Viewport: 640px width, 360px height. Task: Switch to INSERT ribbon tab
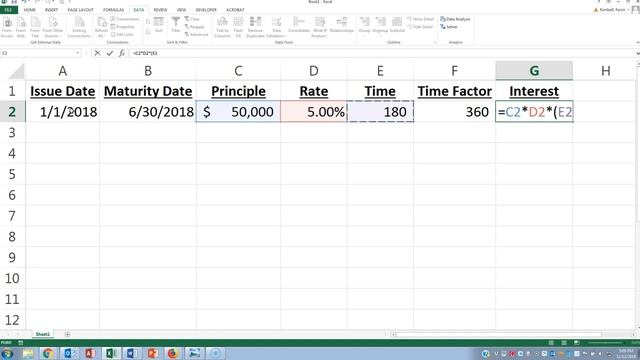click(51, 10)
